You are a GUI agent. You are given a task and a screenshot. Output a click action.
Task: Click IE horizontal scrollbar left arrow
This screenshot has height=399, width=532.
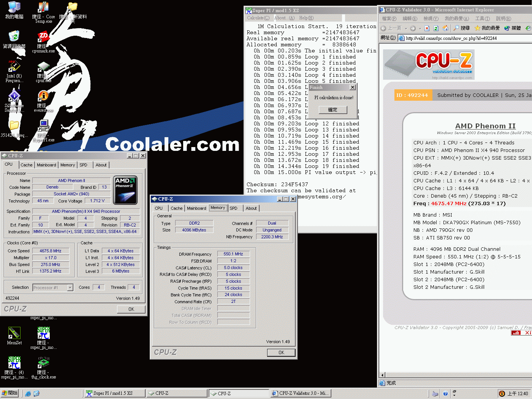coord(383,375)
